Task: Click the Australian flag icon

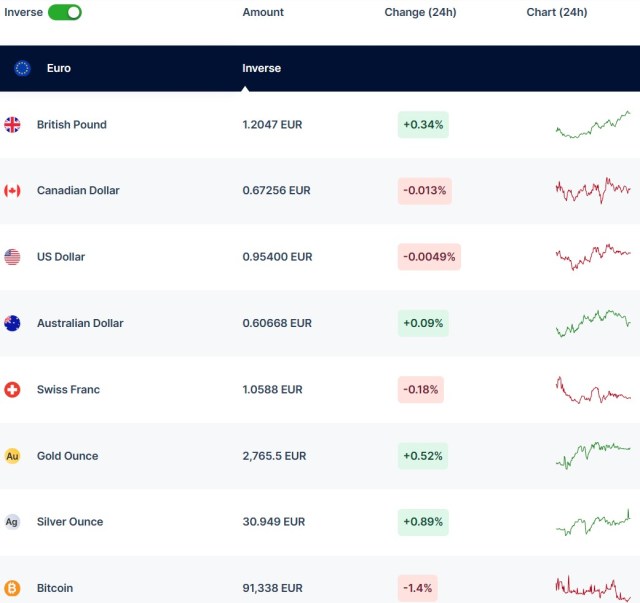Action: (12, 323)
